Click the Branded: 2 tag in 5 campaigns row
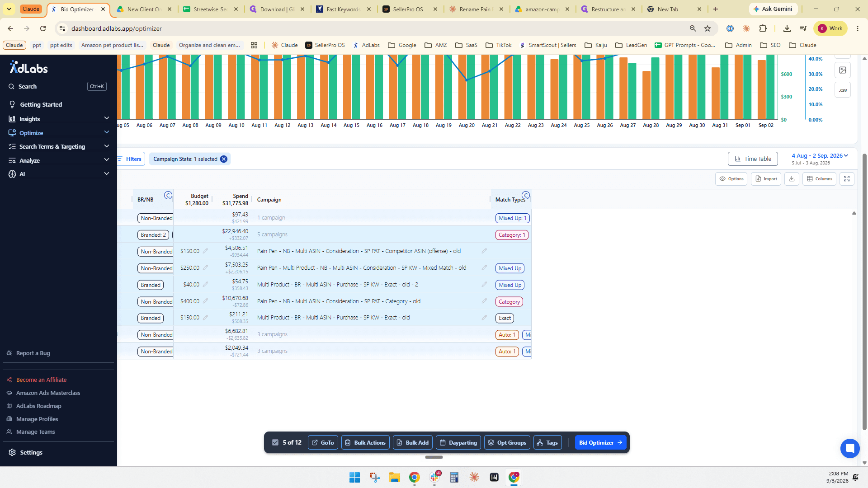 pyautogui.click(x=153, y=235)
